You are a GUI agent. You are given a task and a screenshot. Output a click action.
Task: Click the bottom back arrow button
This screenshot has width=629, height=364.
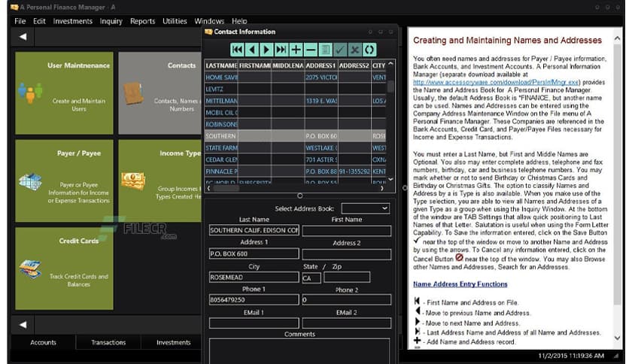(23, 325)
